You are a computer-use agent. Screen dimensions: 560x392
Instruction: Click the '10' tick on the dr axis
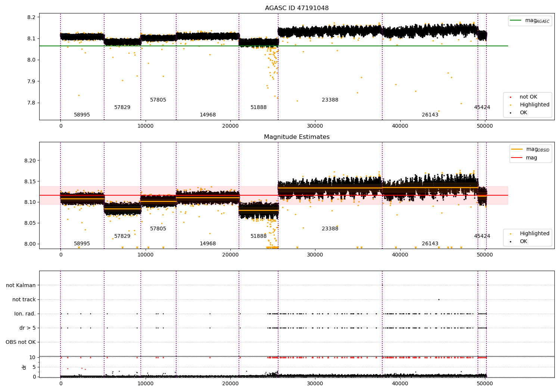[x=32, y=358]
